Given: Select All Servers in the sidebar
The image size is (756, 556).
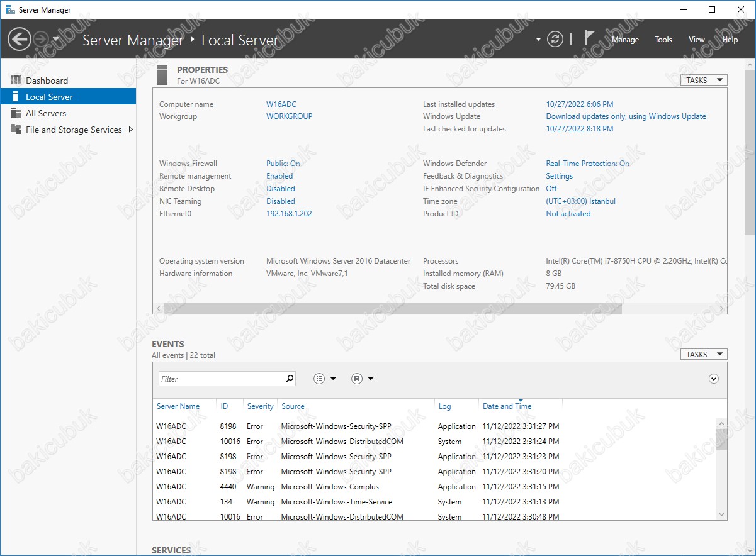Looking at the screenshot, I should 46,113.
